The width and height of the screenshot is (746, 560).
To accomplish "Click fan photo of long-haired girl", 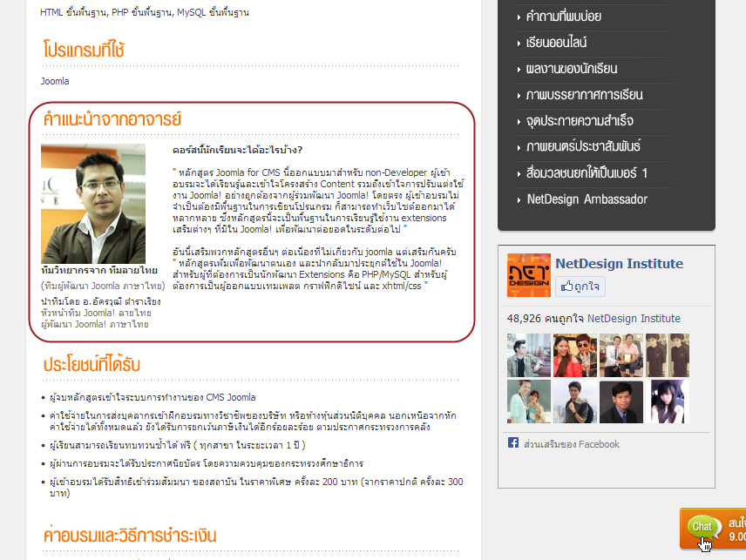I will coord(667,401).
